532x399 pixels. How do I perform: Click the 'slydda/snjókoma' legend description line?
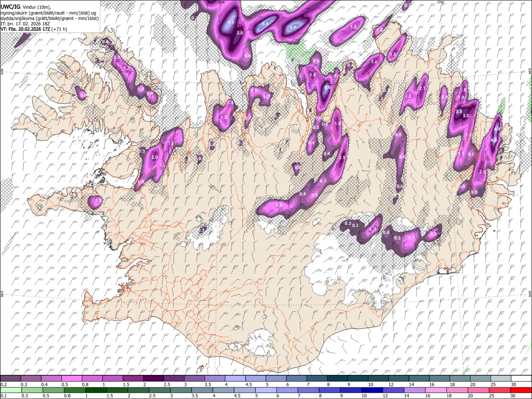(x=49, y=18)
